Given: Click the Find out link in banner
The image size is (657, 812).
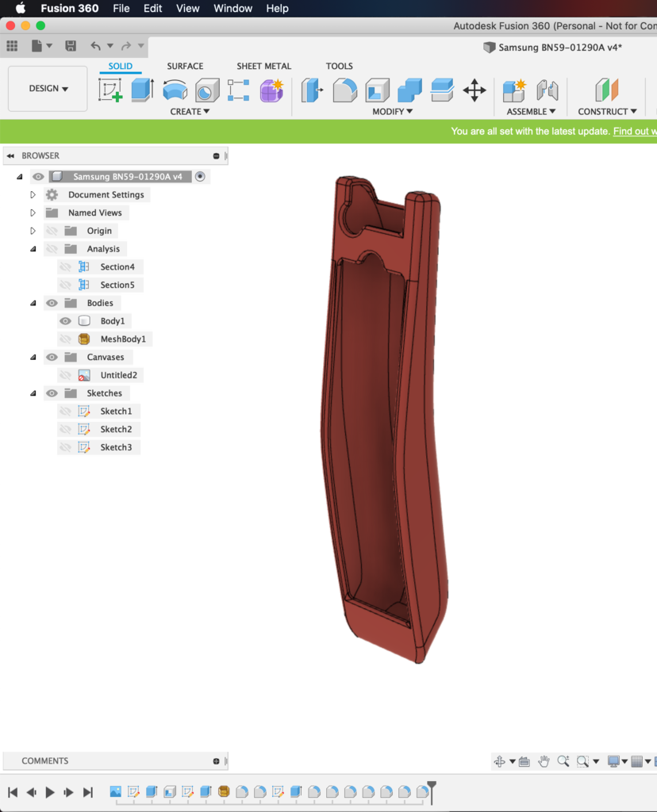Looking at the screenshot, I should point(635,131).
